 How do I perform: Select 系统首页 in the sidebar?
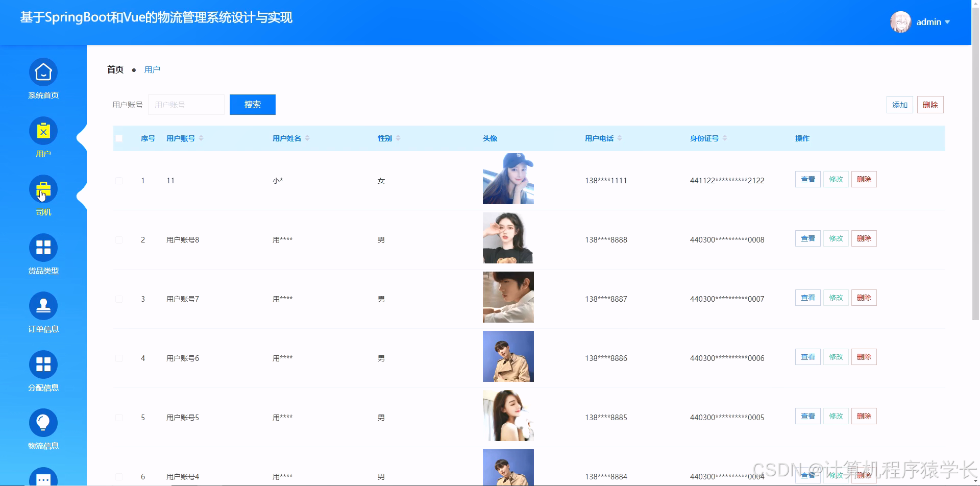[43, 72]
